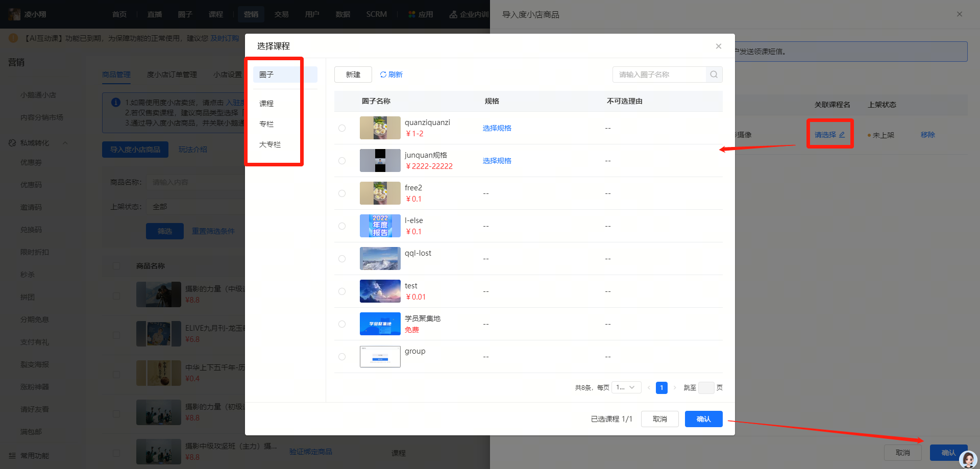980x469 pixels.
Task: Click 验证绑定商品 link in product row
Action: coord(311,452)
